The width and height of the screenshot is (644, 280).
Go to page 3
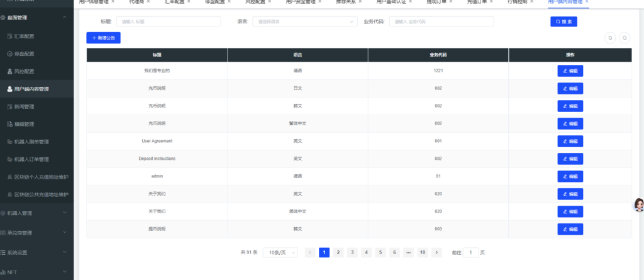[x=352, y=252]
